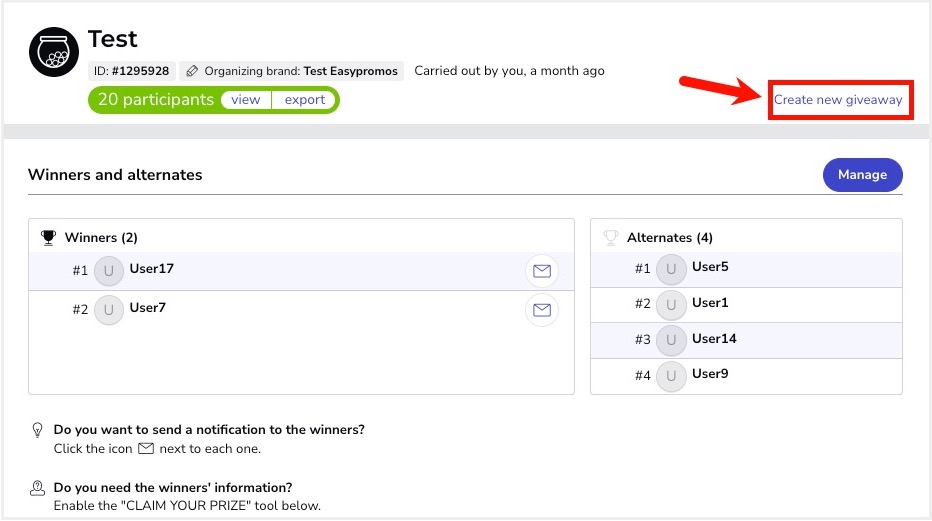Click User14's avatar in Alternates
Viewport: 932px width, 521px height.
[671, 340]
